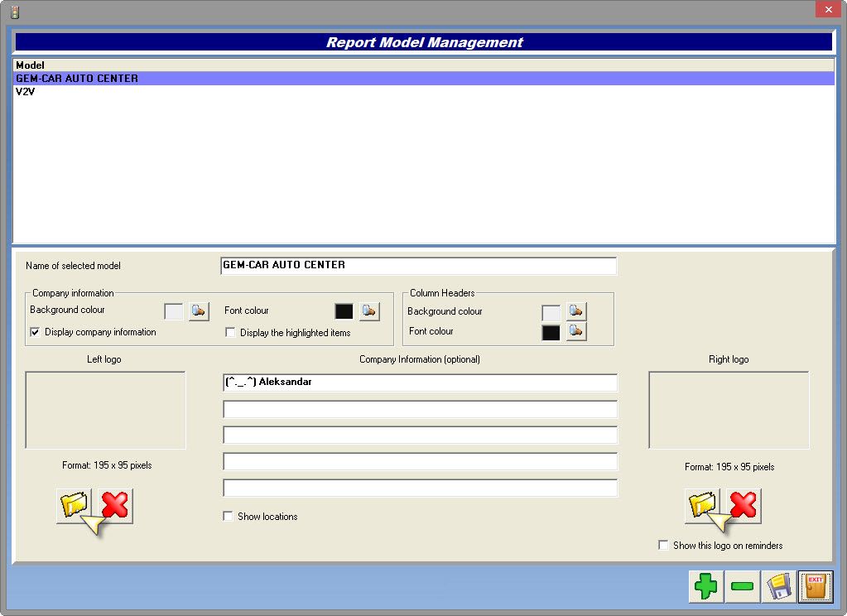Browse for a left logo image file
This screenshot has width=847, height=616.
[74, 506]
